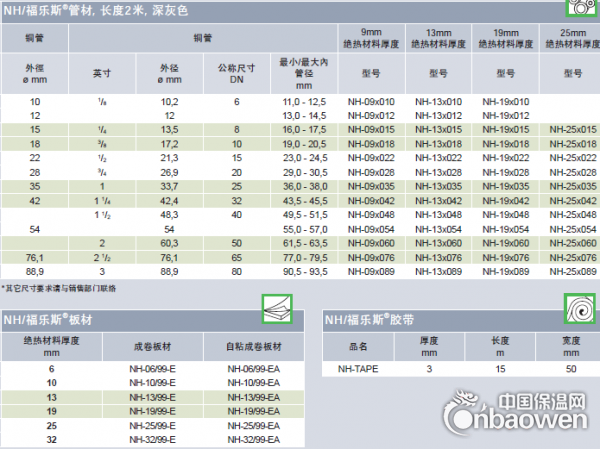
Task: Click the inch size 1 1/4
Action: pyautogui.click(x=102, y=201)
